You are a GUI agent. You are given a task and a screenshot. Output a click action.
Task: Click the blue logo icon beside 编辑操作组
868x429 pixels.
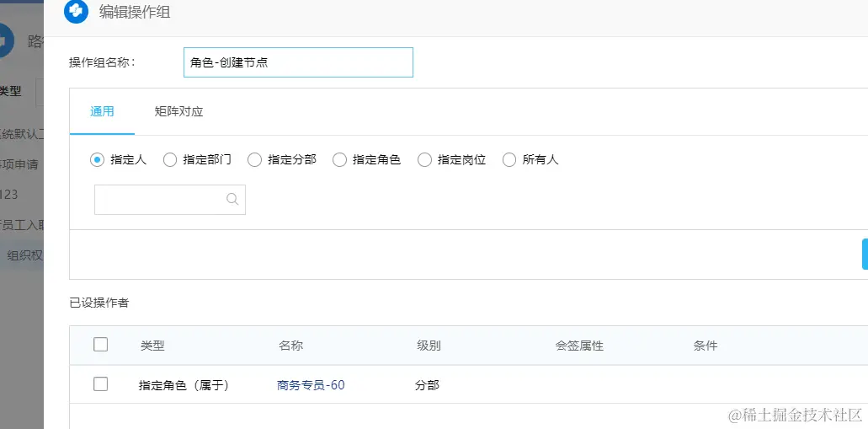click(x=76, y=11)
